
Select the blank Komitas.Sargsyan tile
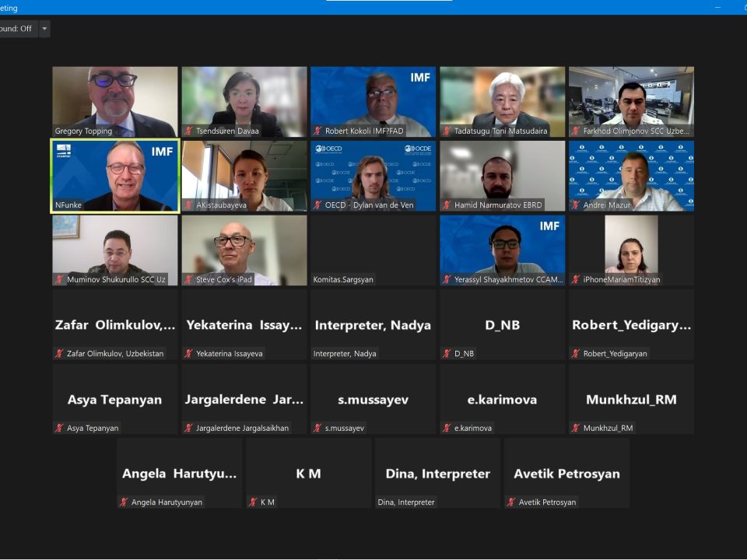[x=373, y=250]
